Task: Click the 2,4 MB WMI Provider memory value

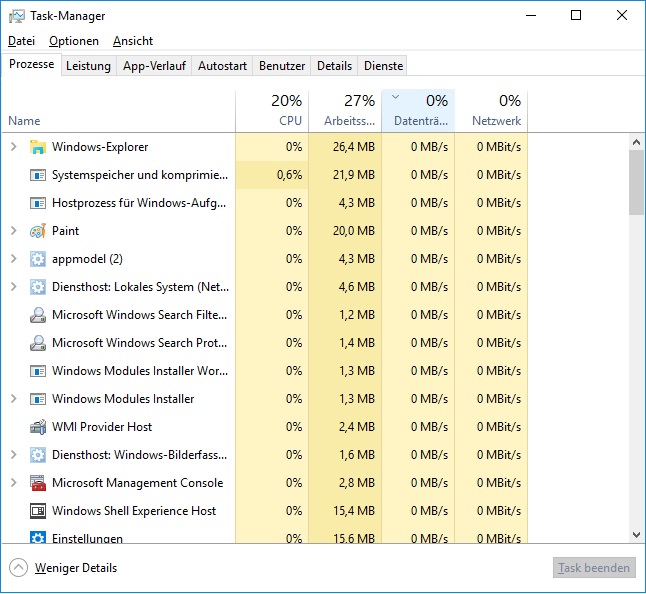Action: pyautogui.click(x=357, y=427)
